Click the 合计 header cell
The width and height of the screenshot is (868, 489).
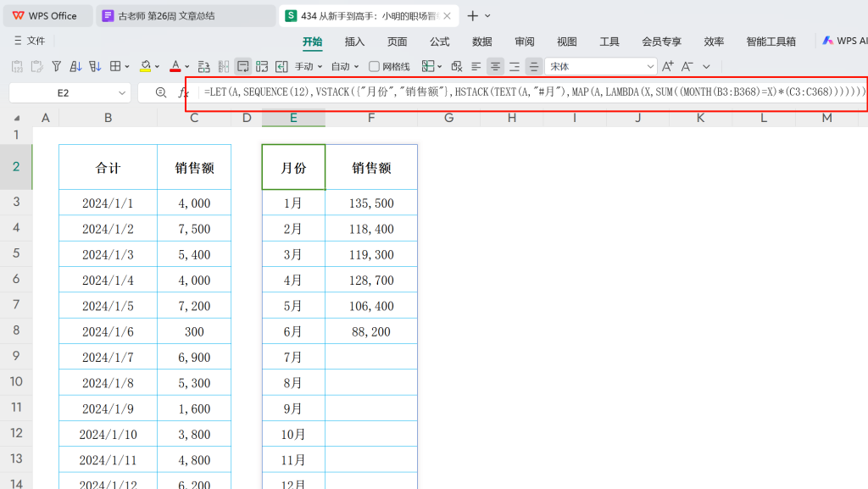(108, 168)
